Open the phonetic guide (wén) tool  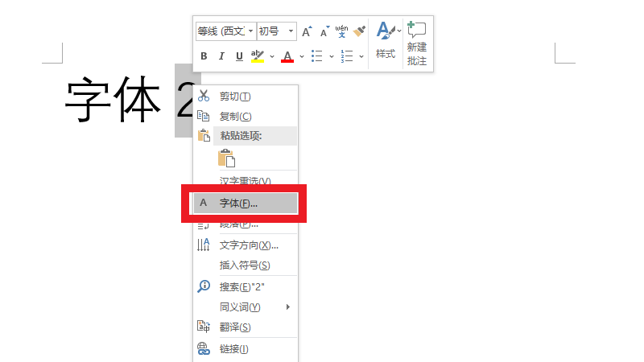coord(341,31)
